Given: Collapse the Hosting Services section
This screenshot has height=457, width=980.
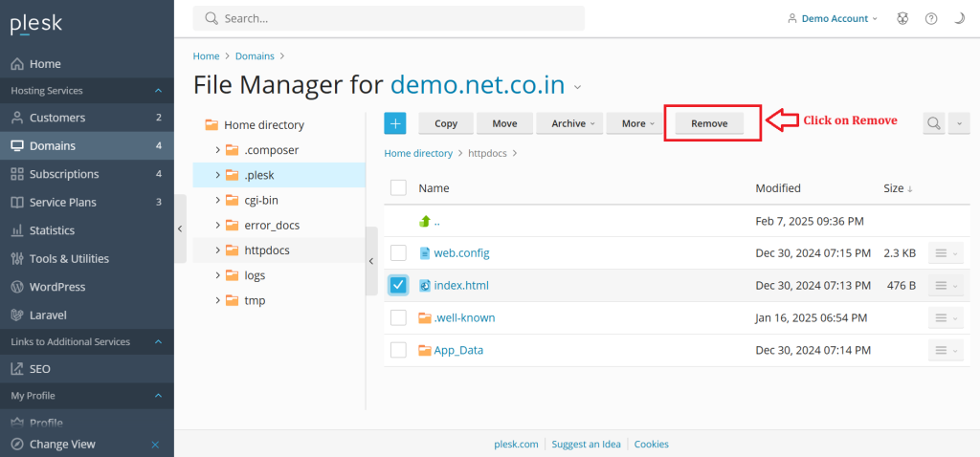Looking at the screenshot, I should coord(158,91).
